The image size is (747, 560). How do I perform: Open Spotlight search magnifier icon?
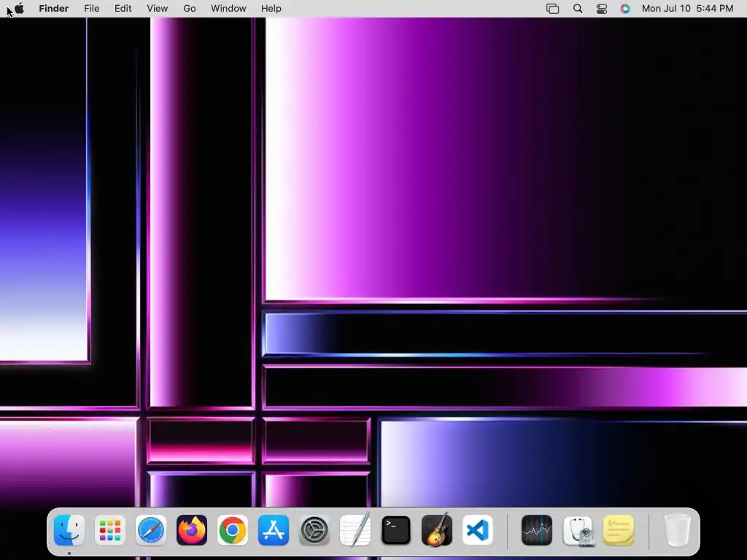(578, 9)
